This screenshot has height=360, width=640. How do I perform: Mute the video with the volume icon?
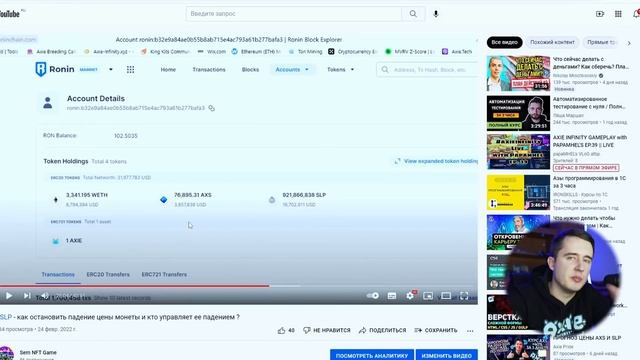44,296
